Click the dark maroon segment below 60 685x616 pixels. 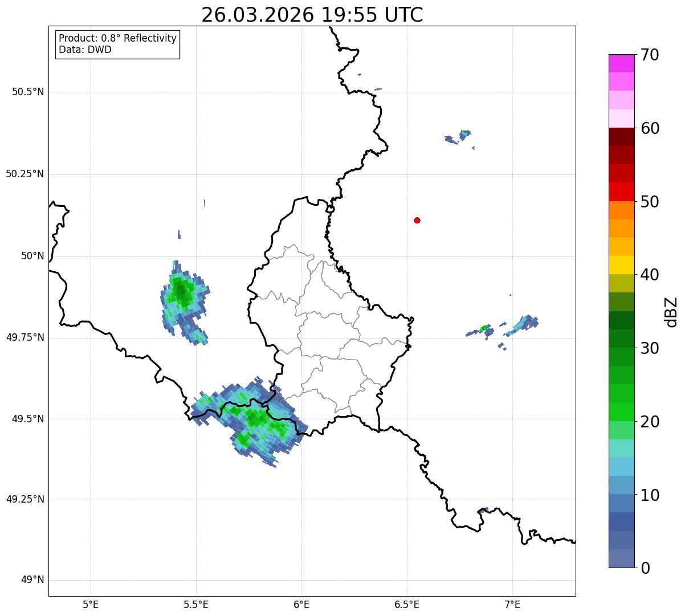[621, 137]
